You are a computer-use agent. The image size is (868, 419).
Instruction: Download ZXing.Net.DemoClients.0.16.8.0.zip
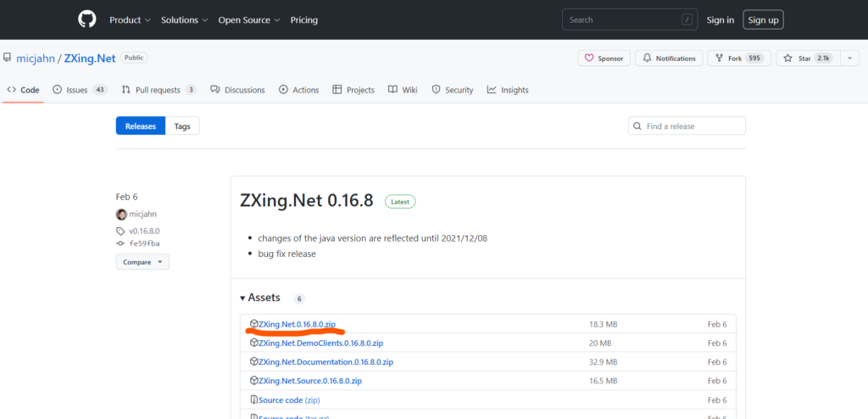pos(320,343)
